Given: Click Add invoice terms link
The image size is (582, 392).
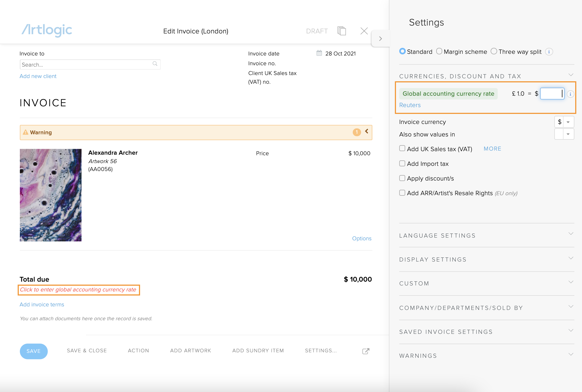Looking at the screenshot, I should tap(42, 304).
